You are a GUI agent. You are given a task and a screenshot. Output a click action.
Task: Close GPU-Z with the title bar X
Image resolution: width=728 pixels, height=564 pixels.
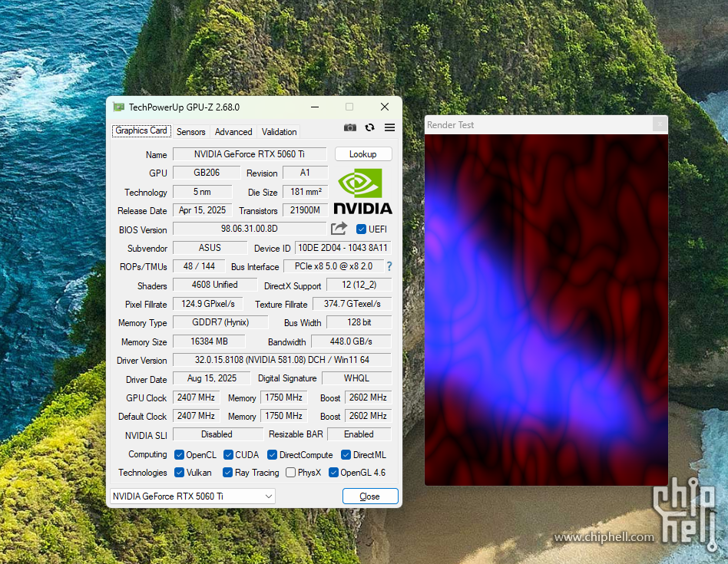tap(385, 107)
